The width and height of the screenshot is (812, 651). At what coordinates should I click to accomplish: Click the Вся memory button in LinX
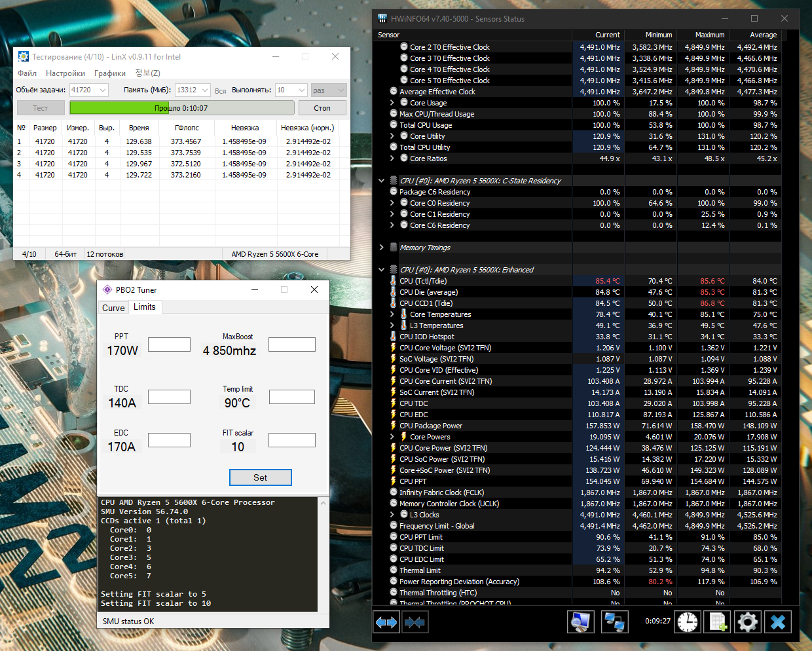[x=221, y=91]
